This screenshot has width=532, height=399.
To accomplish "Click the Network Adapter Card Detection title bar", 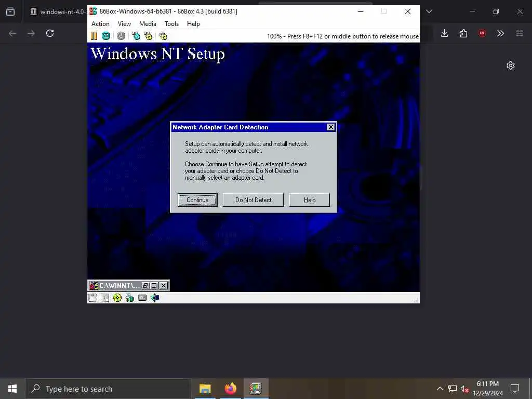I will [x=249, y=127].
